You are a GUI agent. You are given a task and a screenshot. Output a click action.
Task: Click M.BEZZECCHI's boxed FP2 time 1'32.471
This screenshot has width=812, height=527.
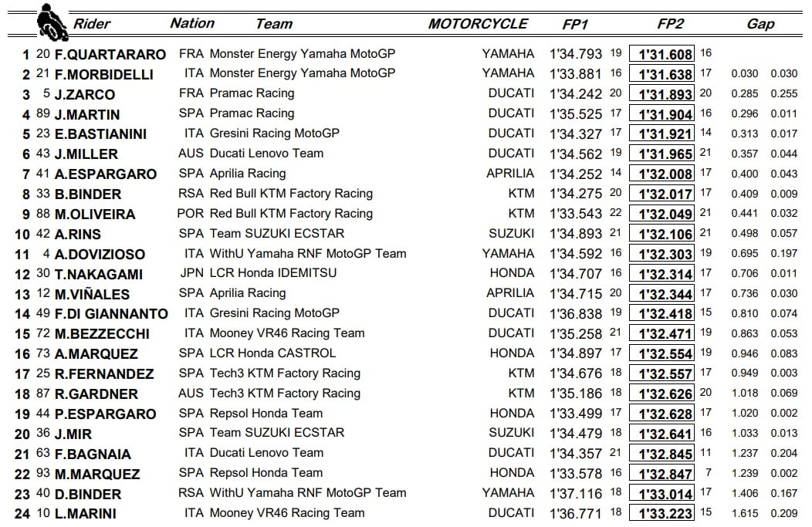coord(661,334)
